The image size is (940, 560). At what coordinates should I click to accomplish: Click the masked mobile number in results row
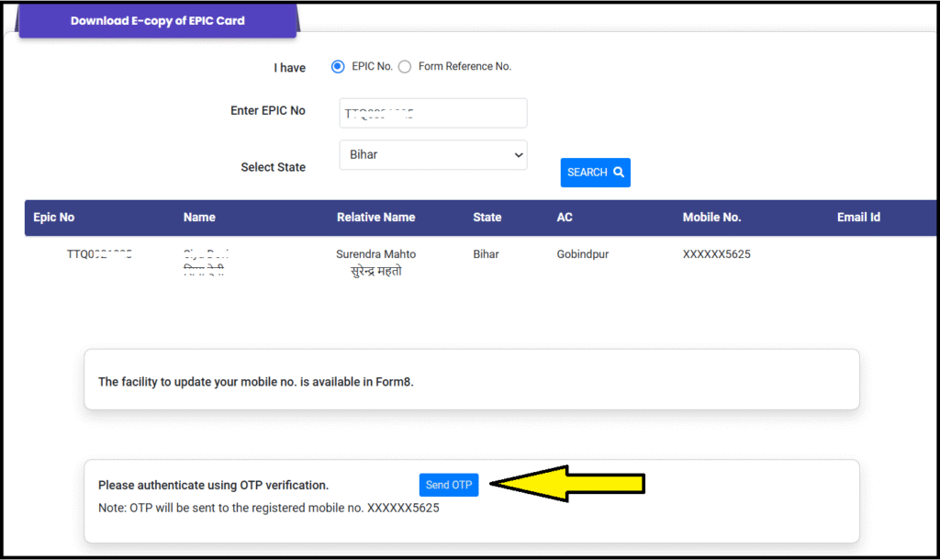tap(716, 254)
